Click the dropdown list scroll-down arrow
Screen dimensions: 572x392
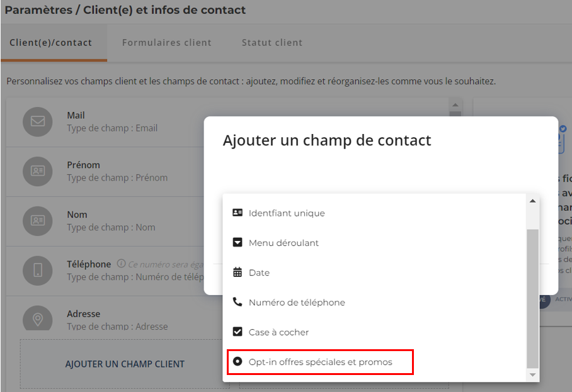coord(532,375)
